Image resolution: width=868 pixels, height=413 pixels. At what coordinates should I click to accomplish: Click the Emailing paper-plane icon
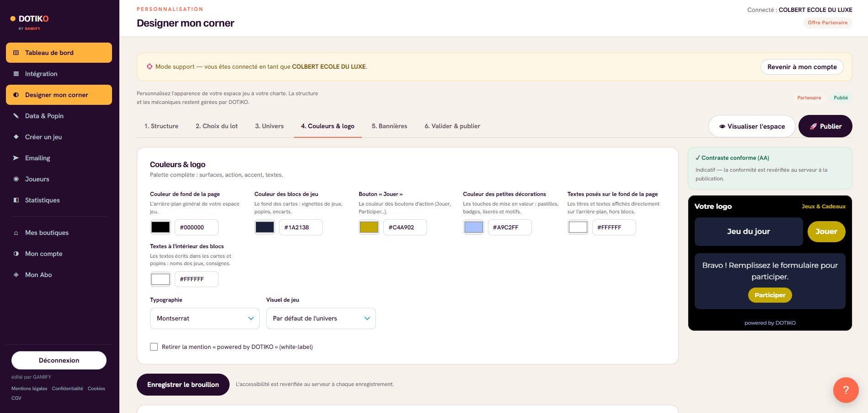[x=16, y=158]
